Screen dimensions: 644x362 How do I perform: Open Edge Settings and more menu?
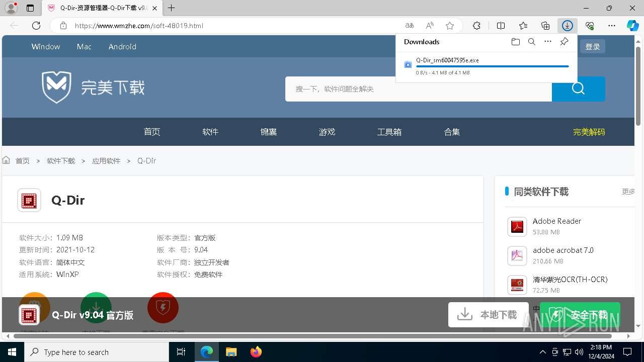click(612, 26)
